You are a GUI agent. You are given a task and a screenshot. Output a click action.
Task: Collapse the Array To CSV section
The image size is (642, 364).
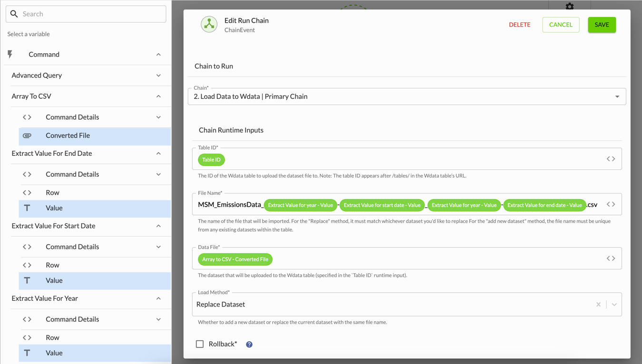tap(158, 96)
